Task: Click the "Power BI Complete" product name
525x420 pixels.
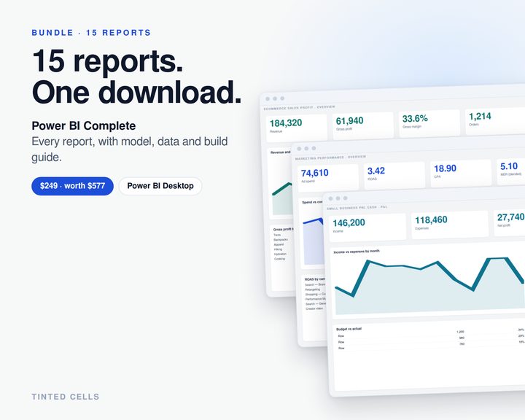Action: click(x=84, y=126)
